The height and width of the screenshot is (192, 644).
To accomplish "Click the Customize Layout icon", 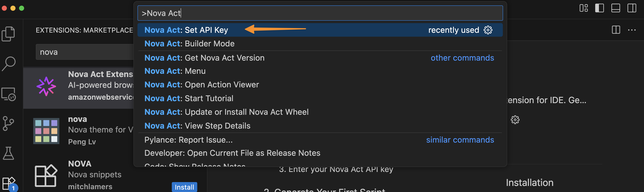I will click(584, 8).
